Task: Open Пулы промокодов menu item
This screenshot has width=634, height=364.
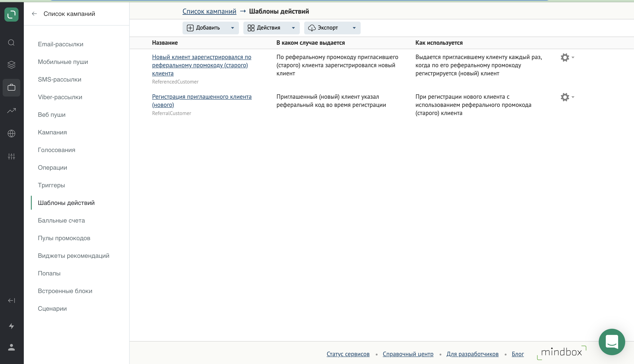Action: [64, 238]
